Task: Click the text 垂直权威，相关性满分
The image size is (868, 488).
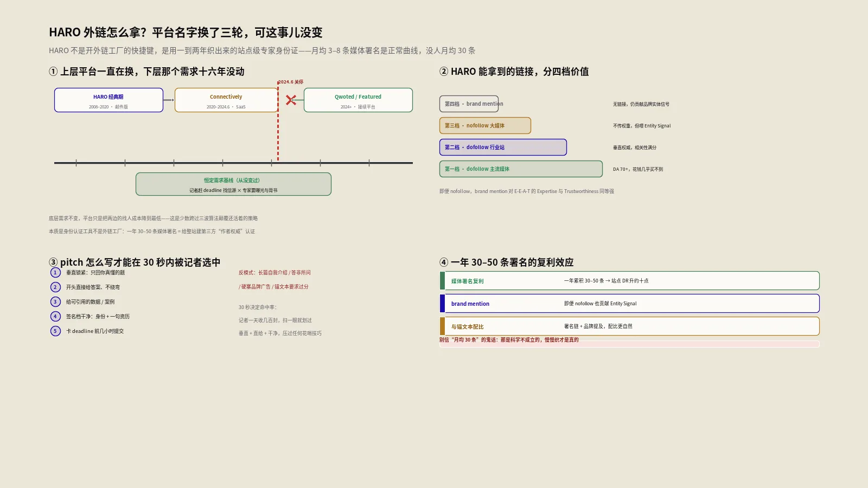Action: tap(635, 147)
